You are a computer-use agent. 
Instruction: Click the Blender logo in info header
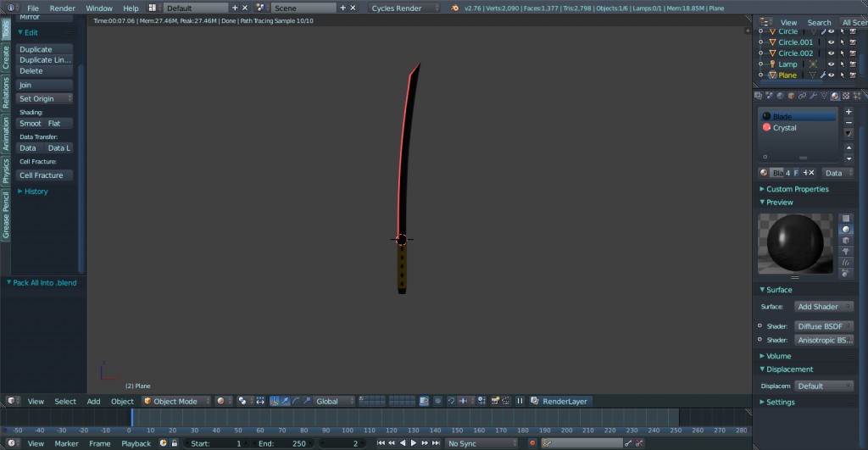[455, 8]
